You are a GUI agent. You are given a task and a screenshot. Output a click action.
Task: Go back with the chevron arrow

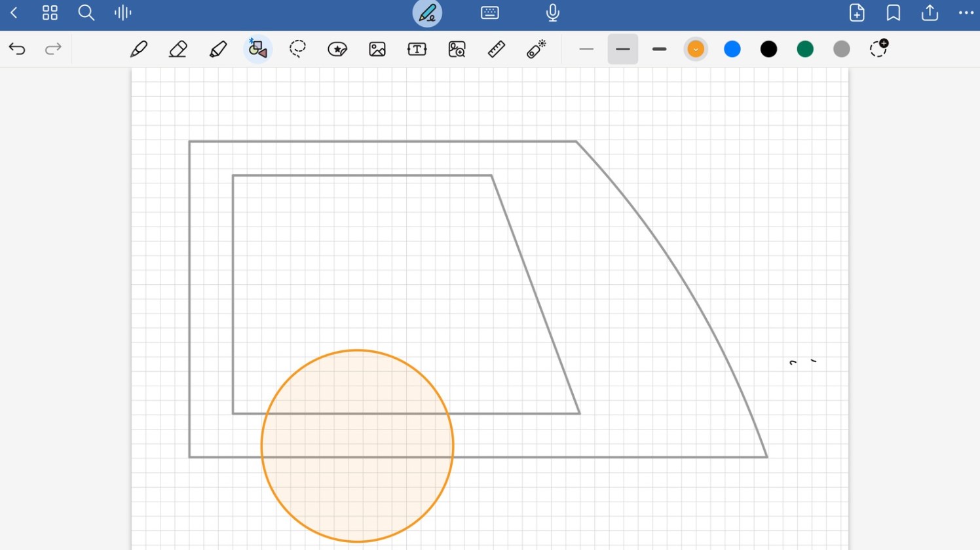(x=14, y=12)
